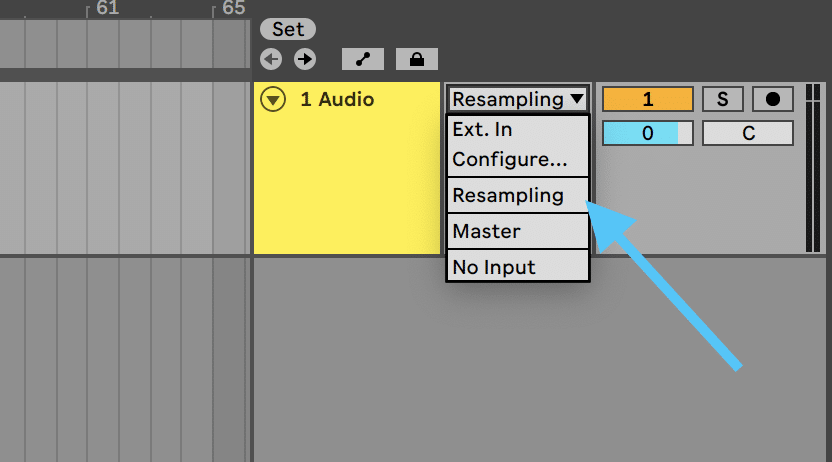This screenshot has height=462, width=832.
Task: Jump to previous locator arrow
Action: click(271, 59)
